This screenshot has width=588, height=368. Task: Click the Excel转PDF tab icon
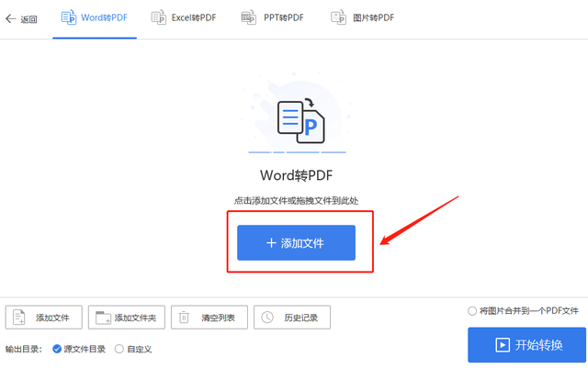tap(159, 17)
